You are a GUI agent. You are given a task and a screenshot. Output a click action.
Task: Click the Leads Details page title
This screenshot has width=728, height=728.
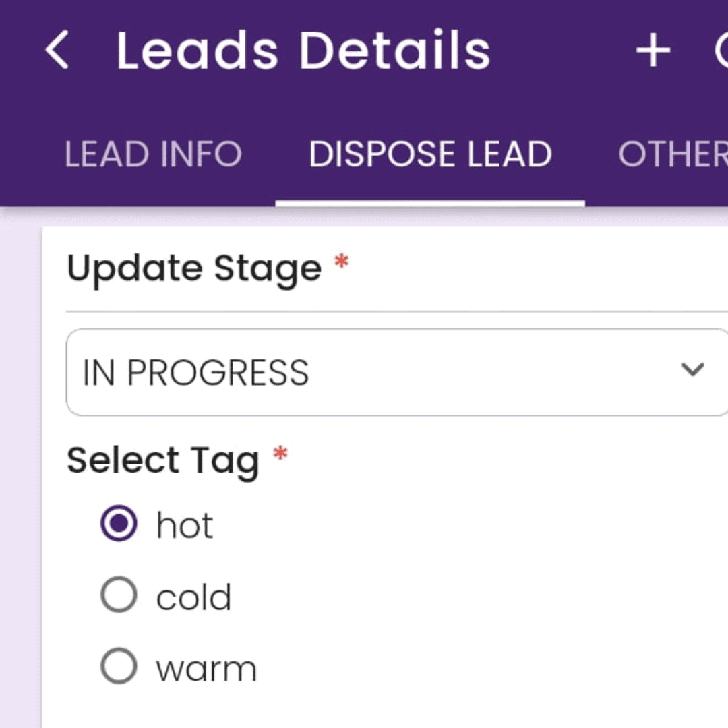pyautogui.click(x=303, y=51)
